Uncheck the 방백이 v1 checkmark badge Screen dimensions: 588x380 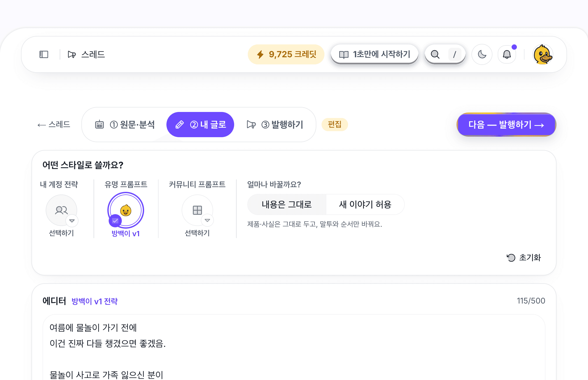click(x=115, y=221)
